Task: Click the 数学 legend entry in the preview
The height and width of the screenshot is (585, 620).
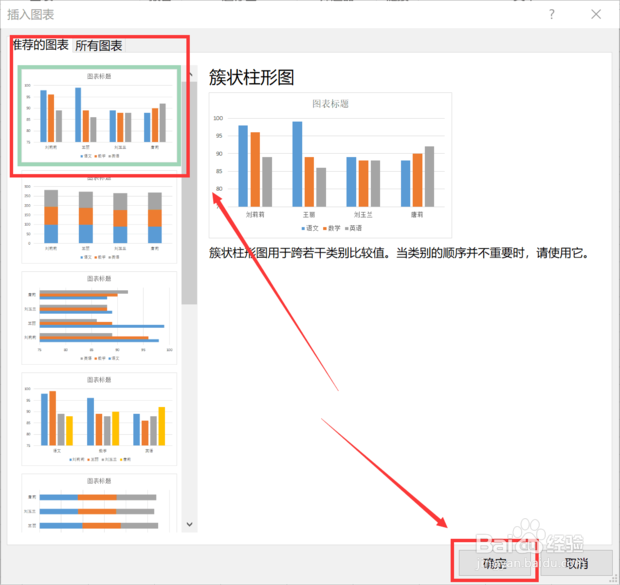Action: (x=332, y=228)
